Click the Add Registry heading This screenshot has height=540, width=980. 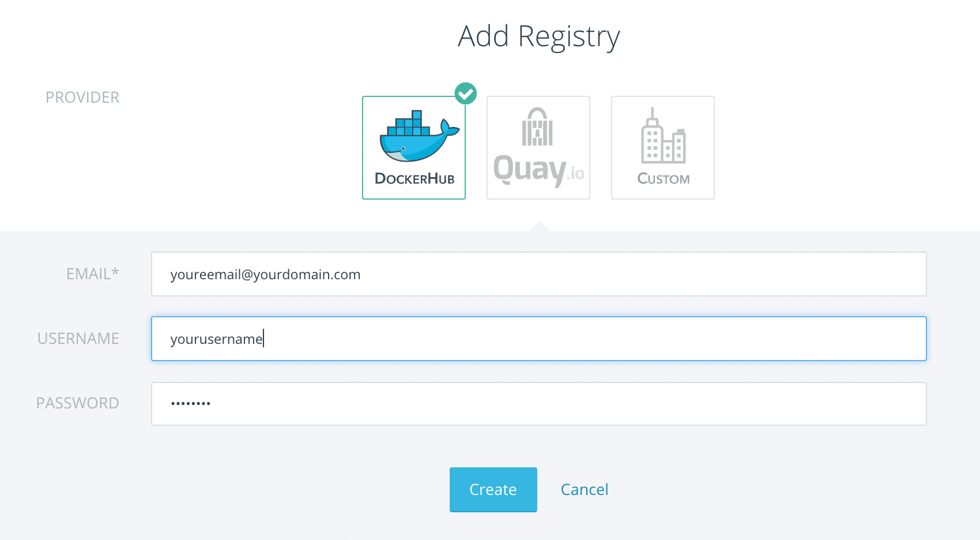click(539, 37)
